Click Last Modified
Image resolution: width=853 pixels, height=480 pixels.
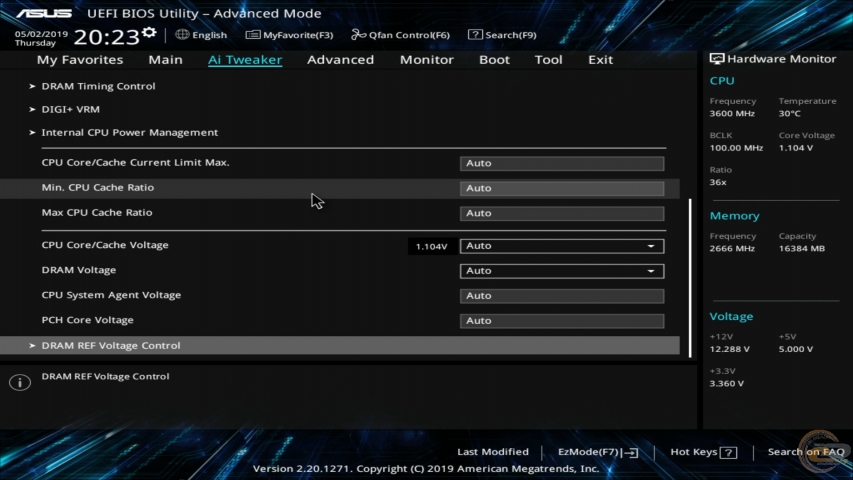tap(493, 452)
